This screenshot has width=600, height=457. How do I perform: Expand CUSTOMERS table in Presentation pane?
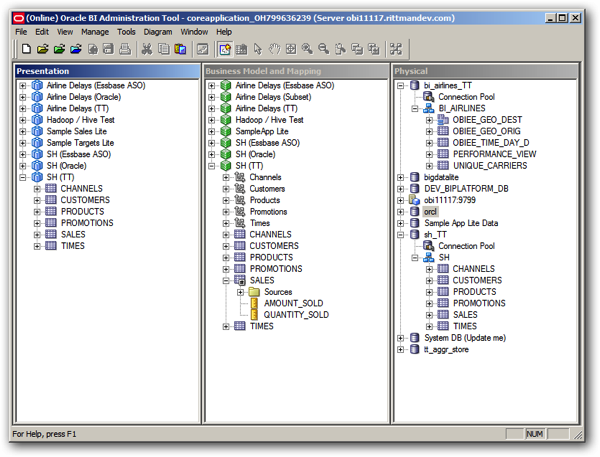[x=37, y=200]
